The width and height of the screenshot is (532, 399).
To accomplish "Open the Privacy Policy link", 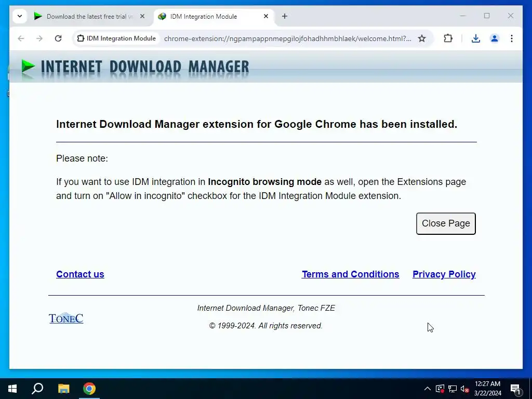I will 444,274.
